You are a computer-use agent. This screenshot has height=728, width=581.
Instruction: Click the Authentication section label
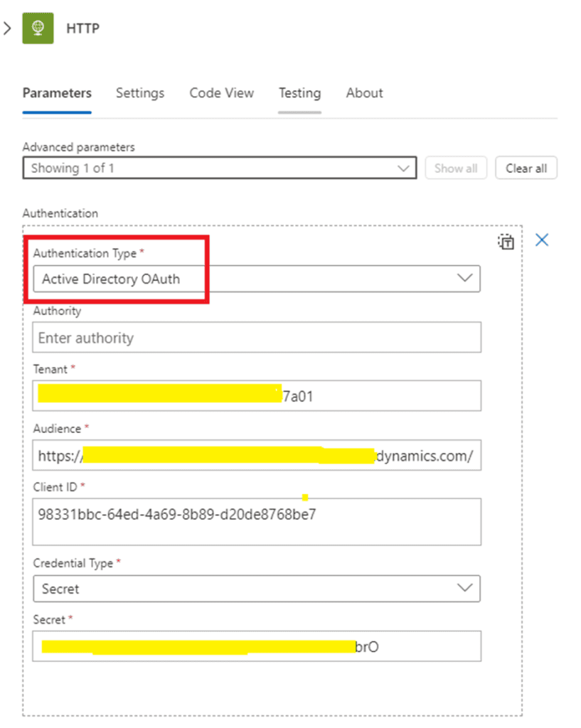point(60,213)
